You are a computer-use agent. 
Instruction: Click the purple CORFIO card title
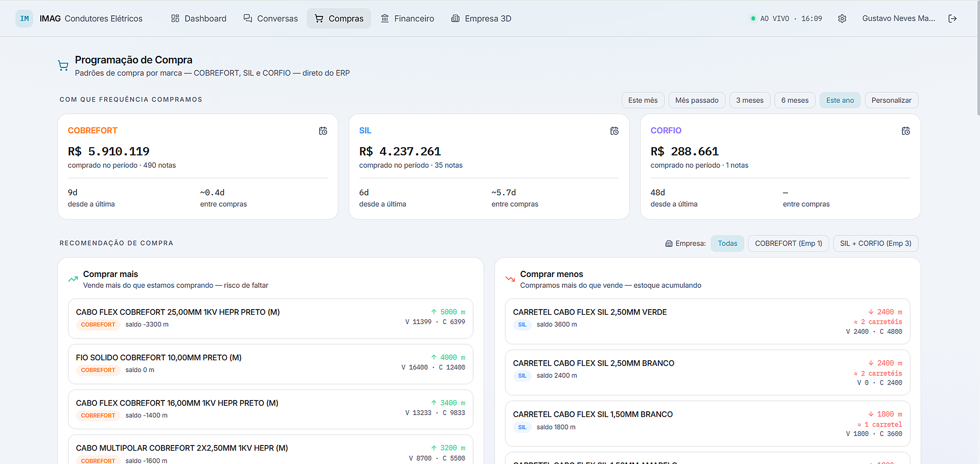[666, 131]
